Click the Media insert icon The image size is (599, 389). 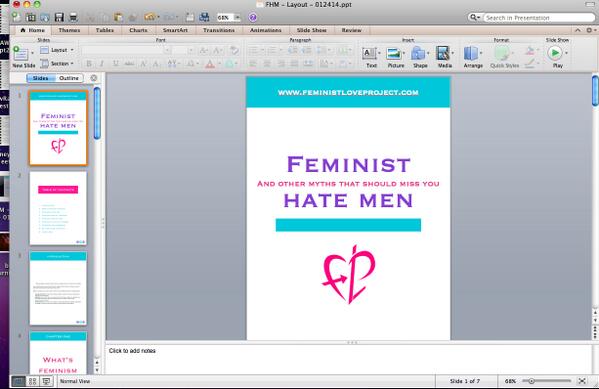tap(443, 53)
